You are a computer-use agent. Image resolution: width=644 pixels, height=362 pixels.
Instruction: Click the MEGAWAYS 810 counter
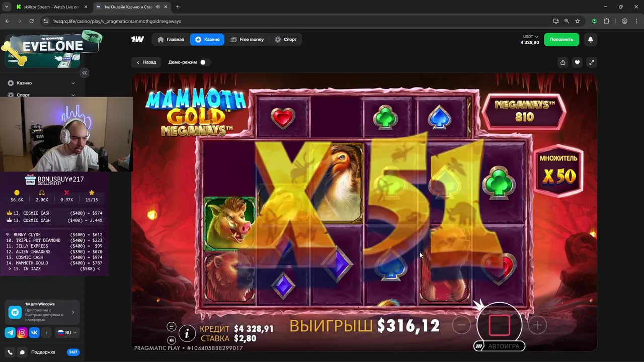click(x=524, y=111)
